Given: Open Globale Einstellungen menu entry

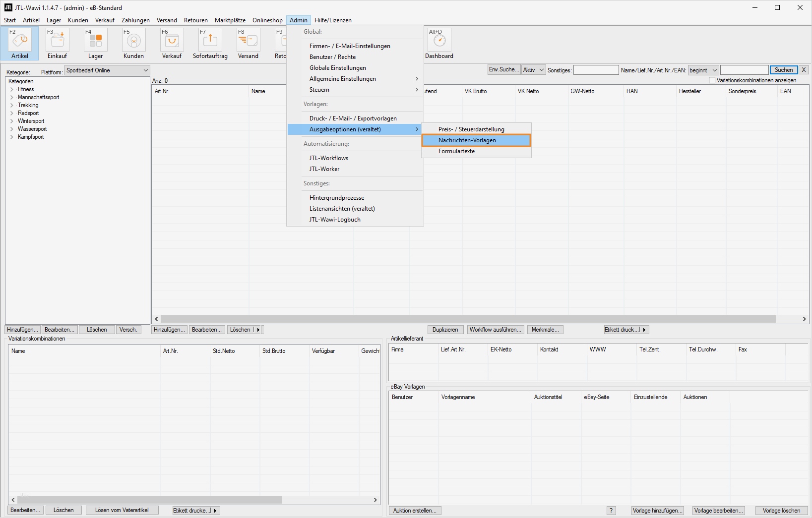Looking at the screenshot, I should coord(355,68).
